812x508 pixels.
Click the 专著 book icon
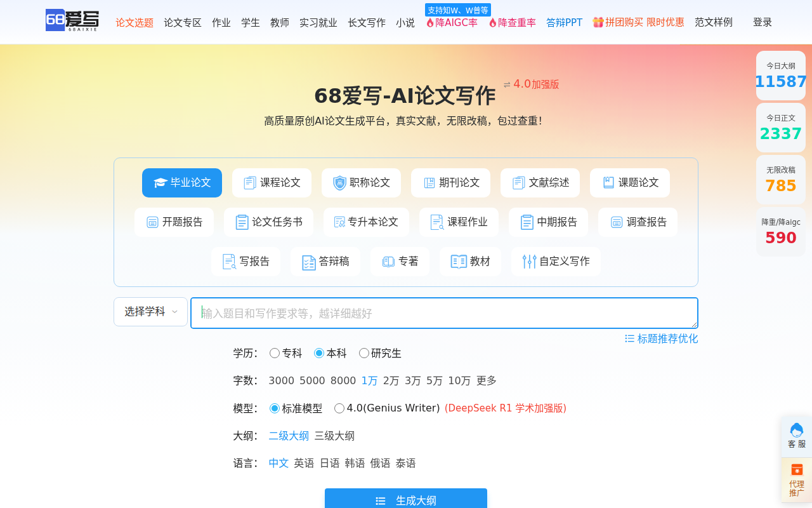(389, 262)
